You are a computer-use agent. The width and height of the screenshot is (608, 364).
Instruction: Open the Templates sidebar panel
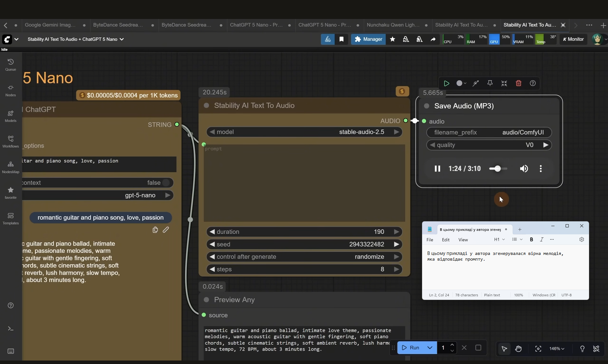click(x=10, y=218)
